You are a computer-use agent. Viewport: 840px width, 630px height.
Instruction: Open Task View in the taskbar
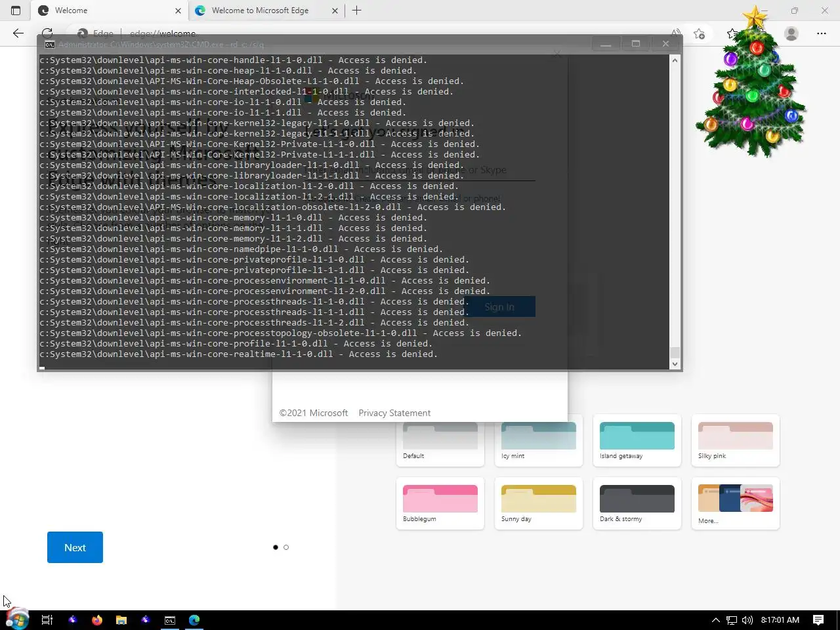pos(47,619)
